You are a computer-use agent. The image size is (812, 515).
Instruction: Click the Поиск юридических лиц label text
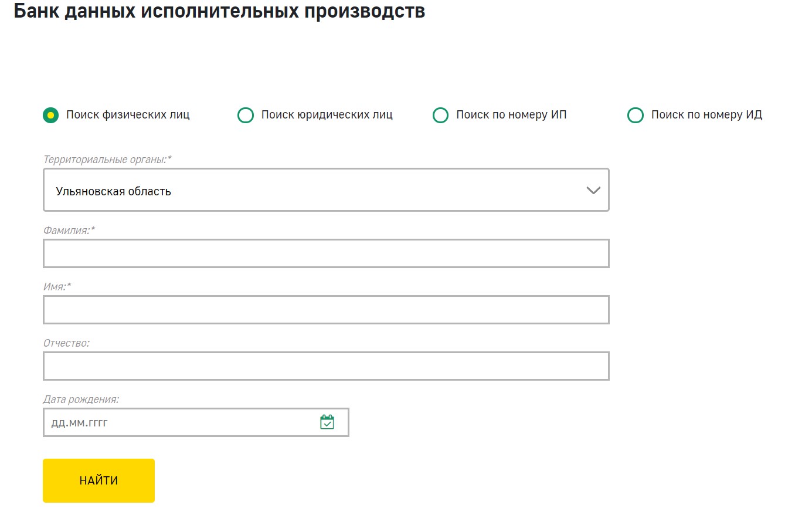[327, 115]
